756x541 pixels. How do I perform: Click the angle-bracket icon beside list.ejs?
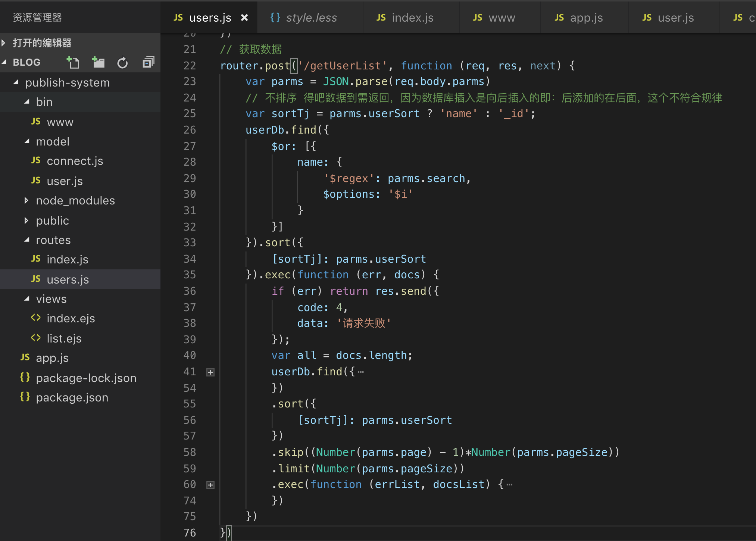pos(36,338)
